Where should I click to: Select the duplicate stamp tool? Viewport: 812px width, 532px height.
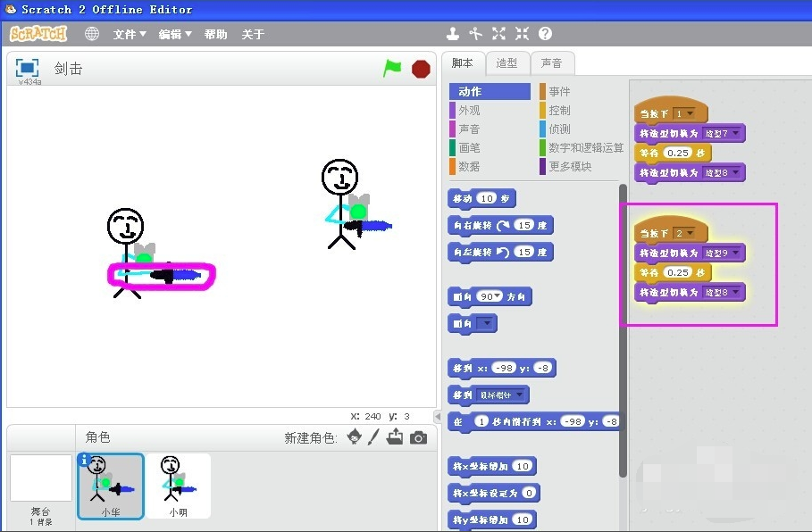(x=453, y=34)
